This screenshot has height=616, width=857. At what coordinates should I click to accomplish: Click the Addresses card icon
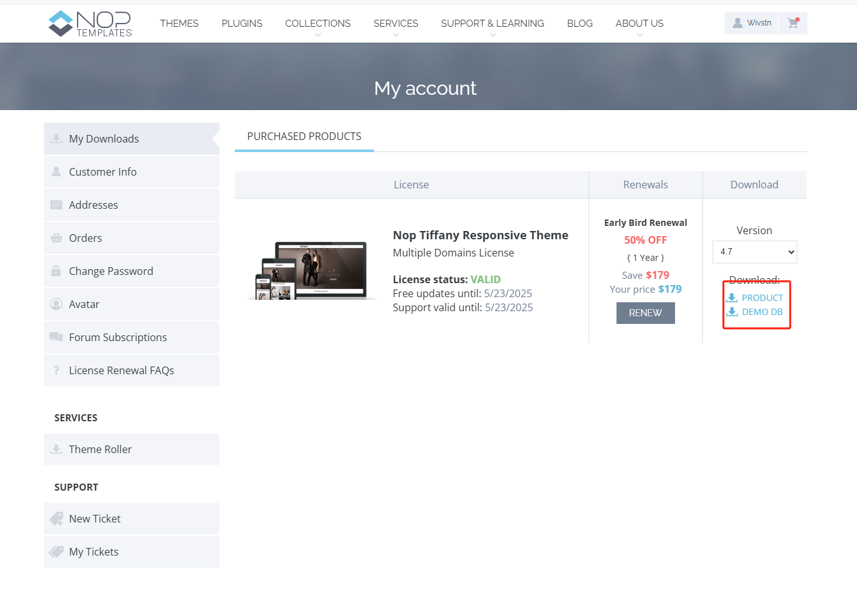(x=57, y=205)
